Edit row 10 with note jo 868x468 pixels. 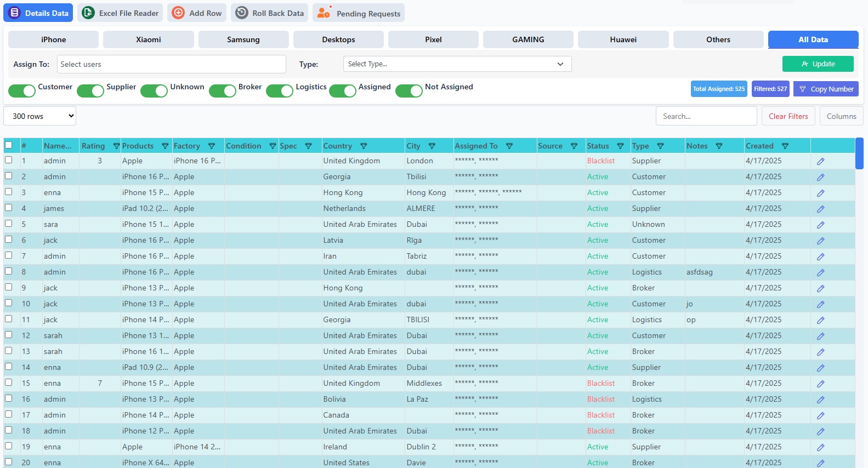click(820, 304)
